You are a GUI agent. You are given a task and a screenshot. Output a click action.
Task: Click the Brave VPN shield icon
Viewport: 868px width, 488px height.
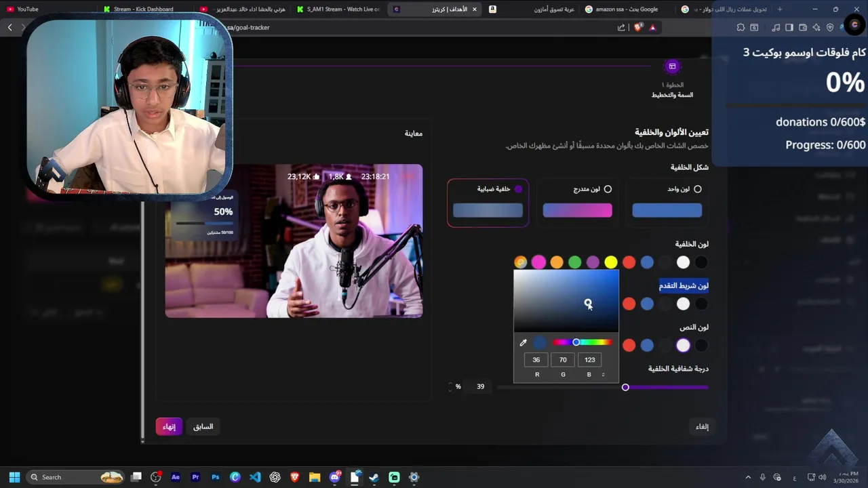click(x=830, y=28)
